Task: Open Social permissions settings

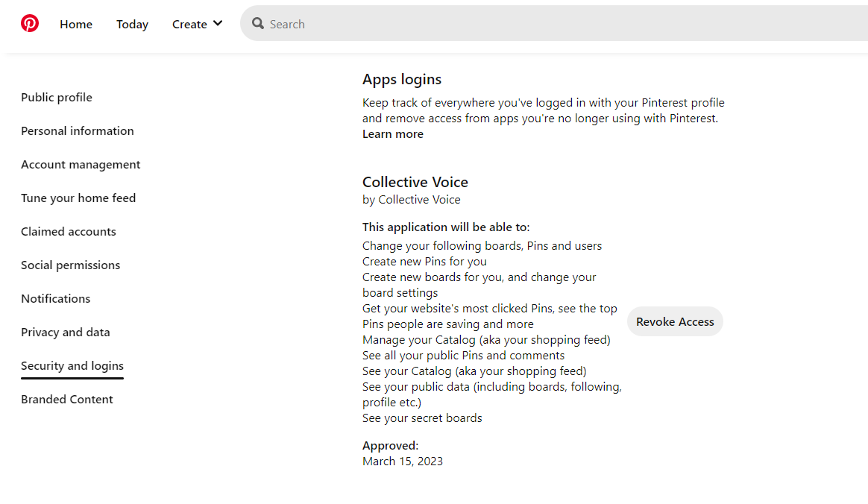Action: 70,265
